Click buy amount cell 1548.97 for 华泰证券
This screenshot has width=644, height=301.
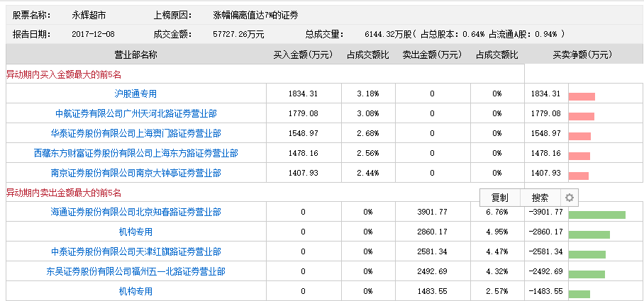tap(303, 133)
